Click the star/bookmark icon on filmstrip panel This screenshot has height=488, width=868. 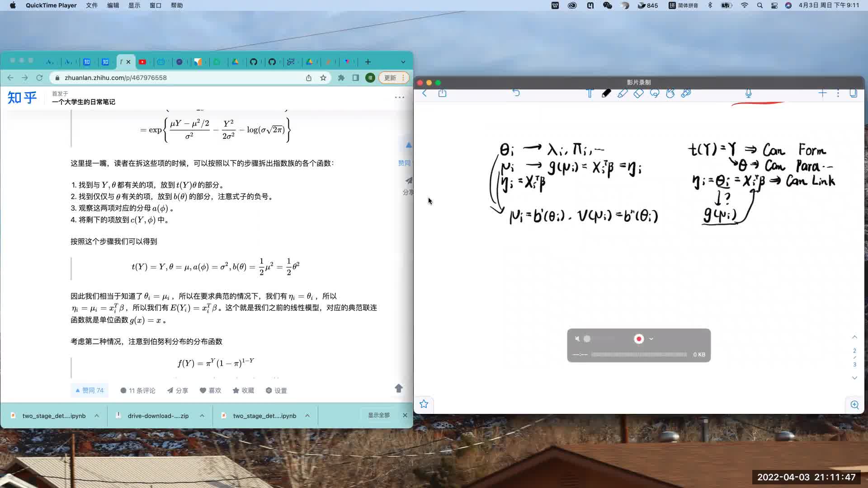coord(424,404)
